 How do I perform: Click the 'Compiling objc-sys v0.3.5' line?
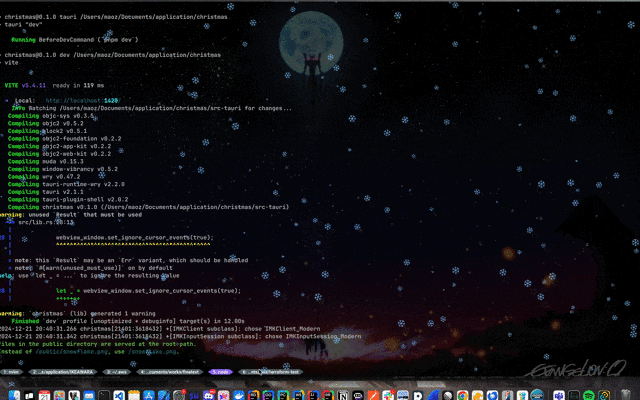click(x=51, y=116)
